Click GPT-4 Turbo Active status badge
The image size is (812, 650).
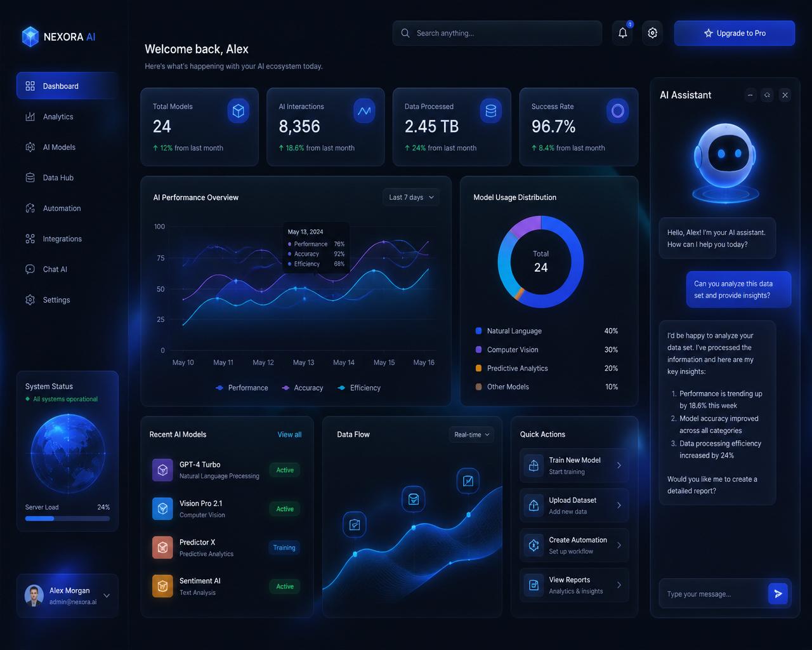(x=285, y=470)
